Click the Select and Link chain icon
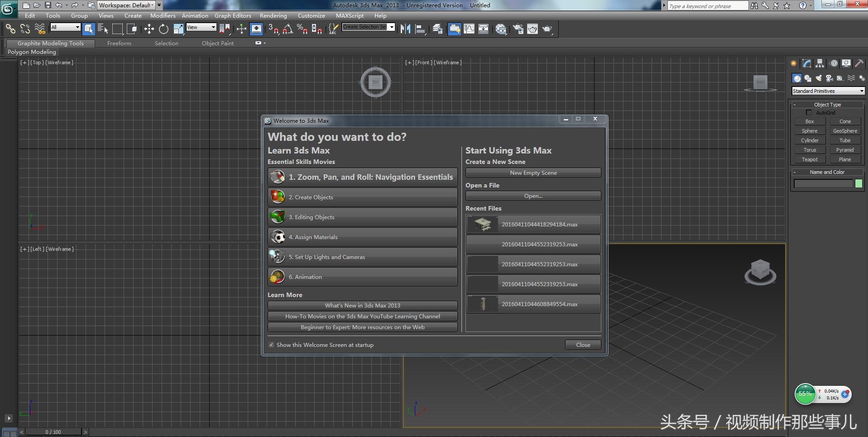This screenshot has width=868, height=437. [10, 29]
